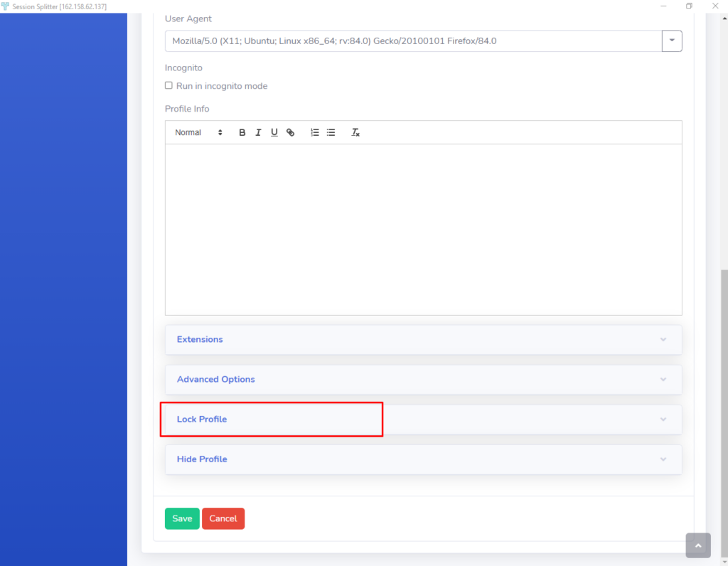This screenshot has width=728, height=566.
Task: Enable Run in incognito mode checkbox
Action: coord(168,85)
